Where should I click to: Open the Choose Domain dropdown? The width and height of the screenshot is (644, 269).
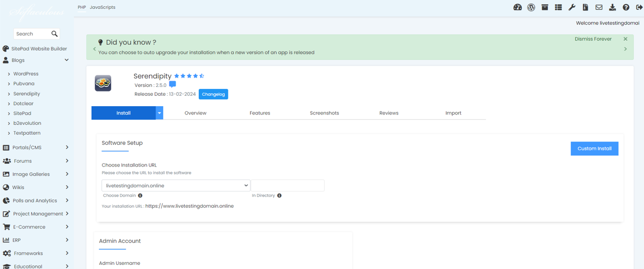click(x=176, y=186)
